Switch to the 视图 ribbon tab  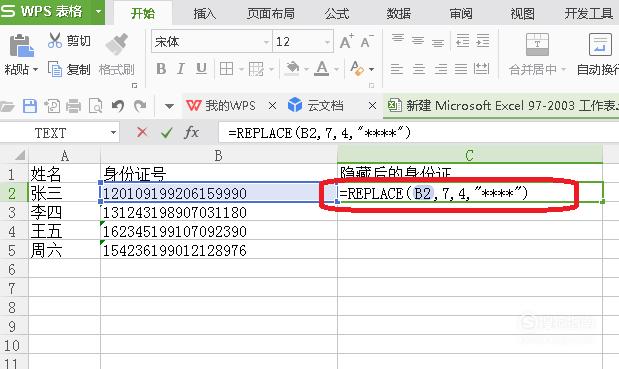click(x=523, y=13)
